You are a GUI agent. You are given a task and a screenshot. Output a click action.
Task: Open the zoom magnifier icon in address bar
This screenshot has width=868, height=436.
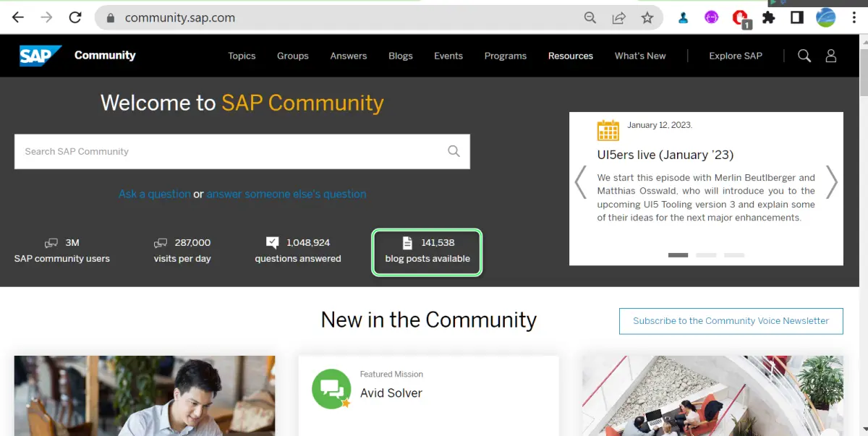point(590,18)
